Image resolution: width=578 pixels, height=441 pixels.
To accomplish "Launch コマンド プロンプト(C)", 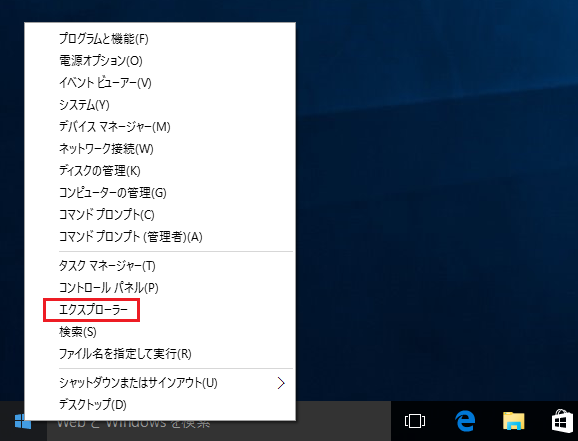I will click(x=160, y=215).
